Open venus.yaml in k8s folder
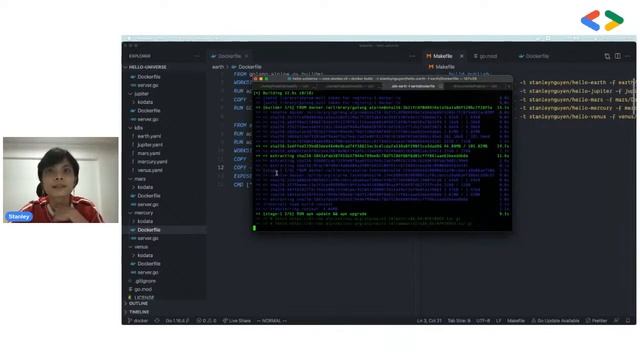640x360 pixels. pyautogui.click(x=150, y=171)
